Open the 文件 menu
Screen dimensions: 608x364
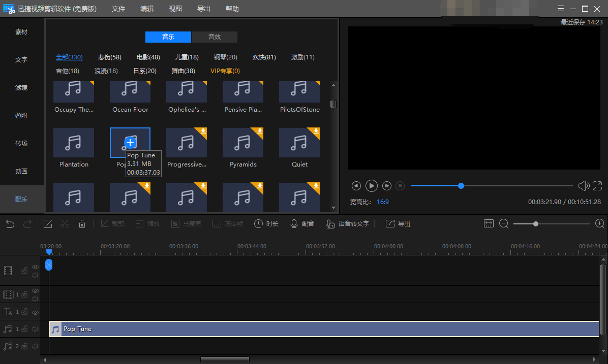(118, 9)
